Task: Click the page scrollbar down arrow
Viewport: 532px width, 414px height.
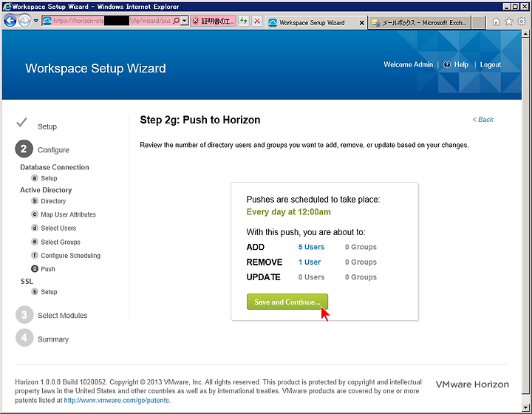Action: pos(526,407)
